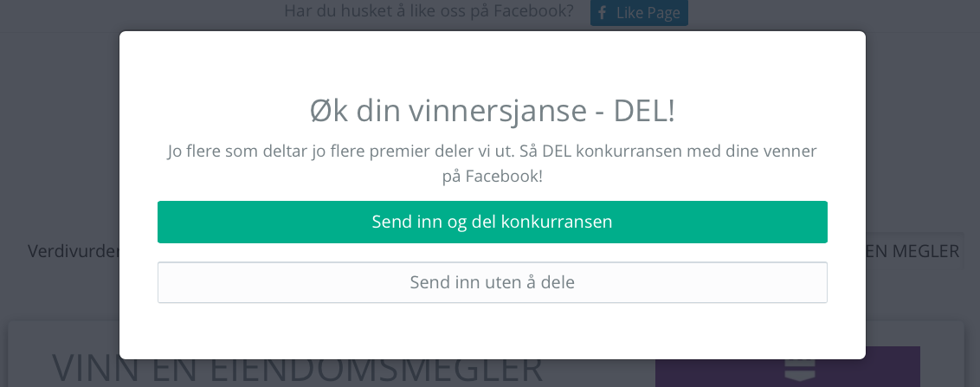
Task: Click the 'Jo flere som deltar' description text
Action: 492,163
